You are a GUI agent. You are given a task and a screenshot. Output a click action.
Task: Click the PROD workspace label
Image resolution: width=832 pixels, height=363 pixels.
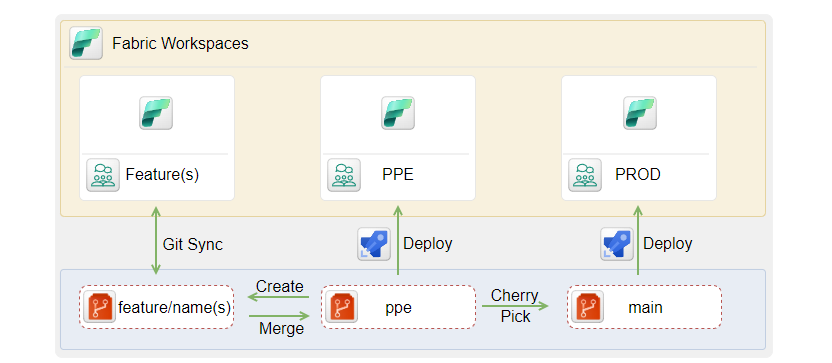point(638,175)
